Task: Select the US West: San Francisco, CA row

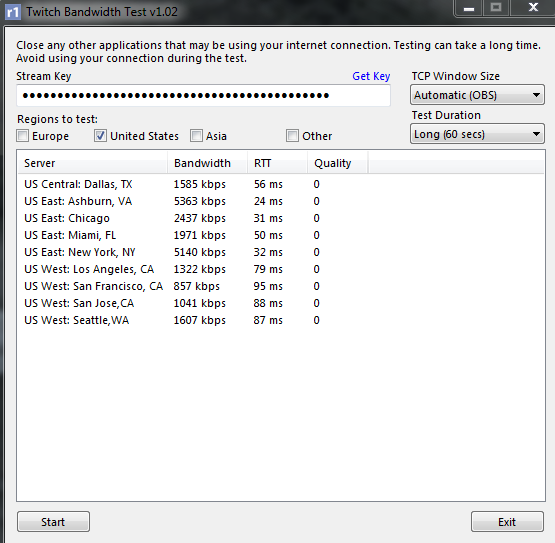Action: click(x=281, y=286)
